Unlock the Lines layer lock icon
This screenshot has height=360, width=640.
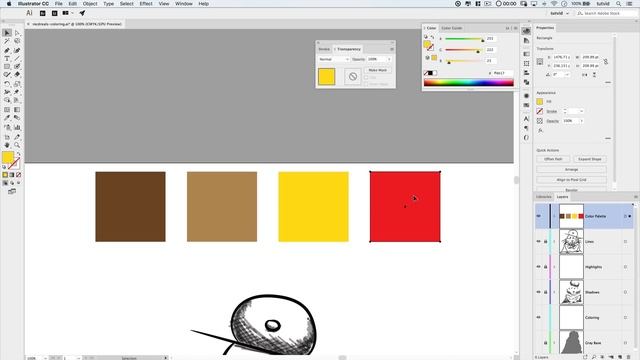pos(545,241)
